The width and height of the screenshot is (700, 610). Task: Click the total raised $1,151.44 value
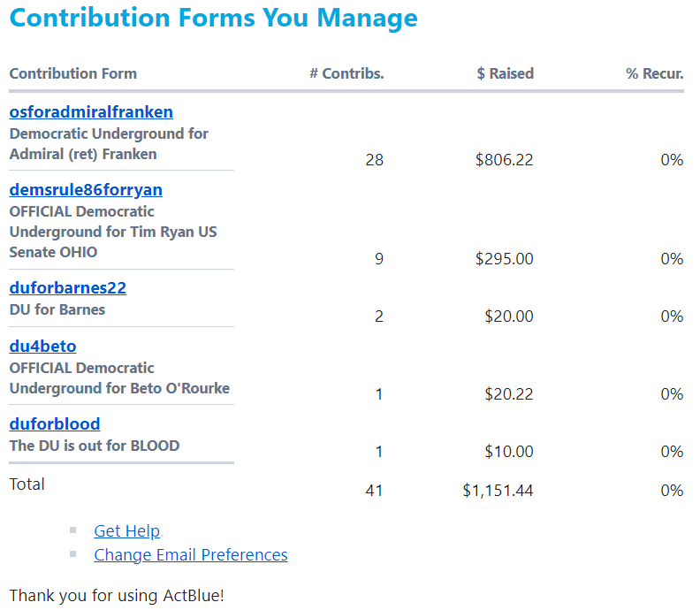498,491
